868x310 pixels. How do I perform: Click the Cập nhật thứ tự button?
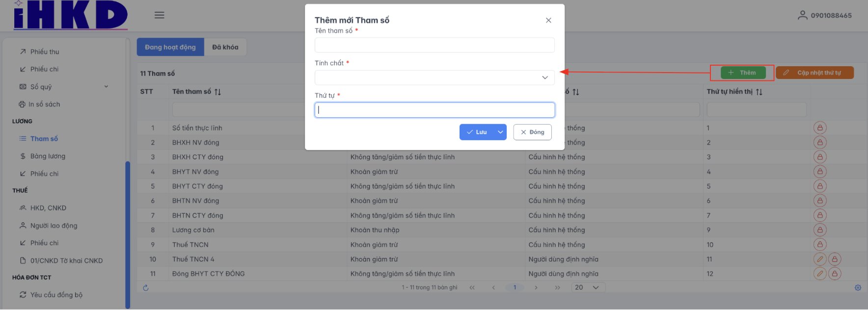pyautogui.click(x=814, y=73)
